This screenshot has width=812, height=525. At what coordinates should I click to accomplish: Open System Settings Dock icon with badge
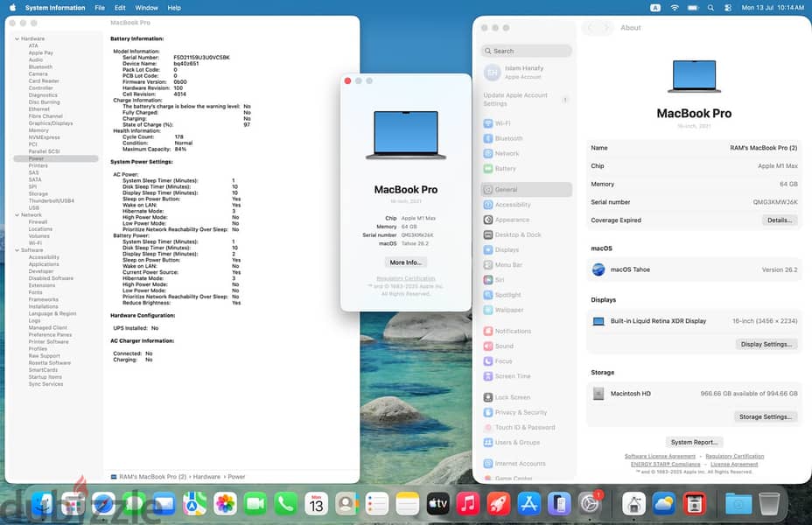pyautogui.click(x=590, y=503)
